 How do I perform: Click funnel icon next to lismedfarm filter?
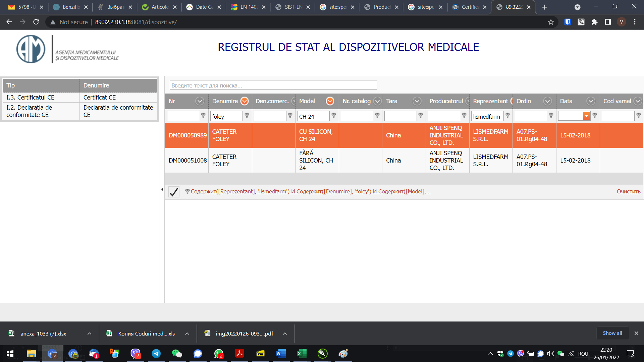tap(507, 115)
